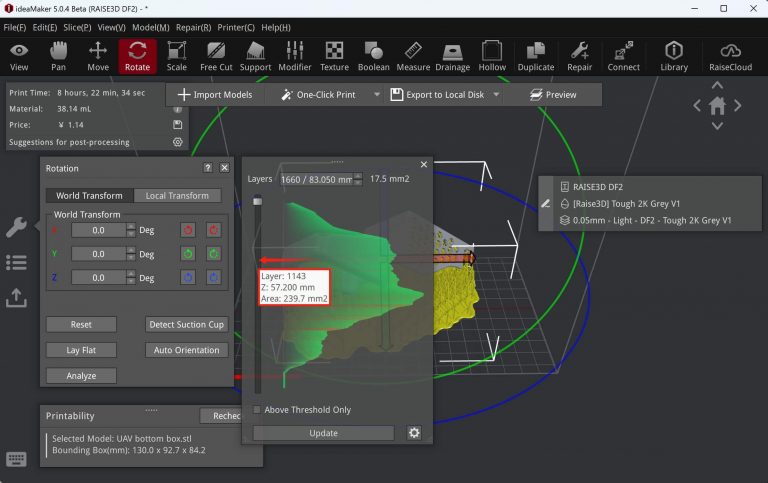
Task: Enable Above Threshold Only checkbox
Action: 257,410
